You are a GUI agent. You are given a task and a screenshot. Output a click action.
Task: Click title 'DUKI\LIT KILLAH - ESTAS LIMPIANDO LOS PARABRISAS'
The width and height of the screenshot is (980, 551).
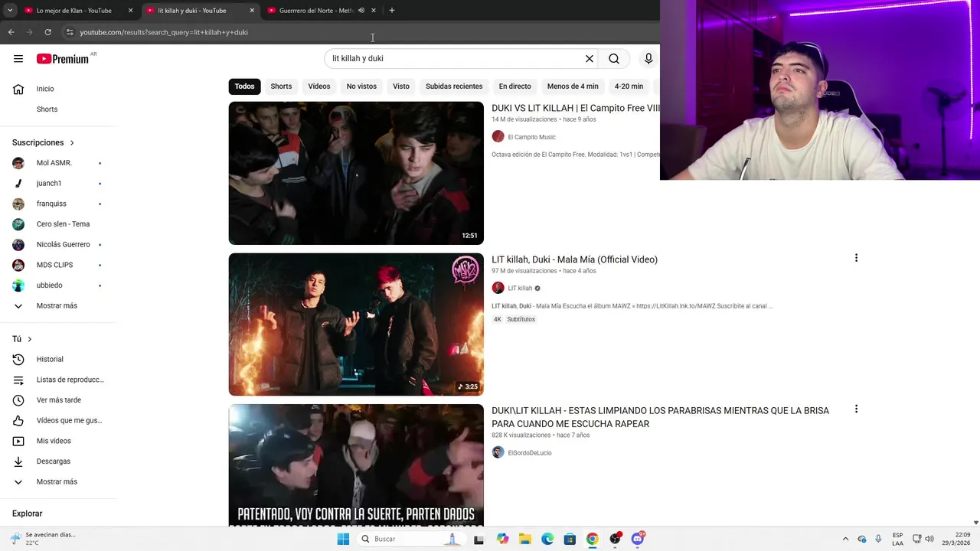[x=660, y=417]
